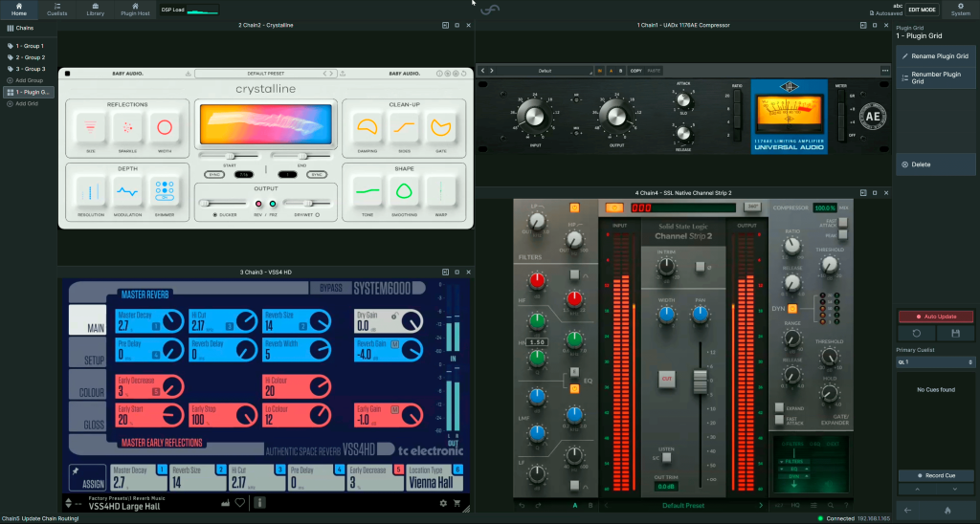Switch to the Cuelists tab
The width and height of the screenshot is (980, 524).
56,10
